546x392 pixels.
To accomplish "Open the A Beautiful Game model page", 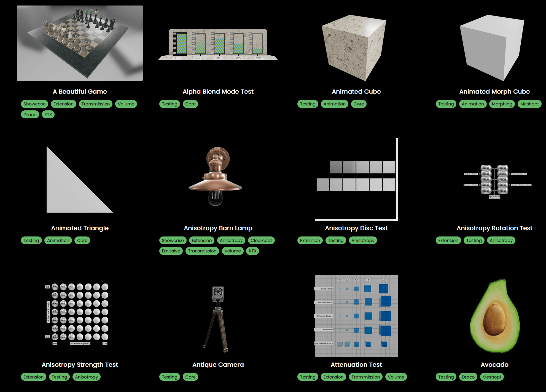I will (x=80, y=91).
